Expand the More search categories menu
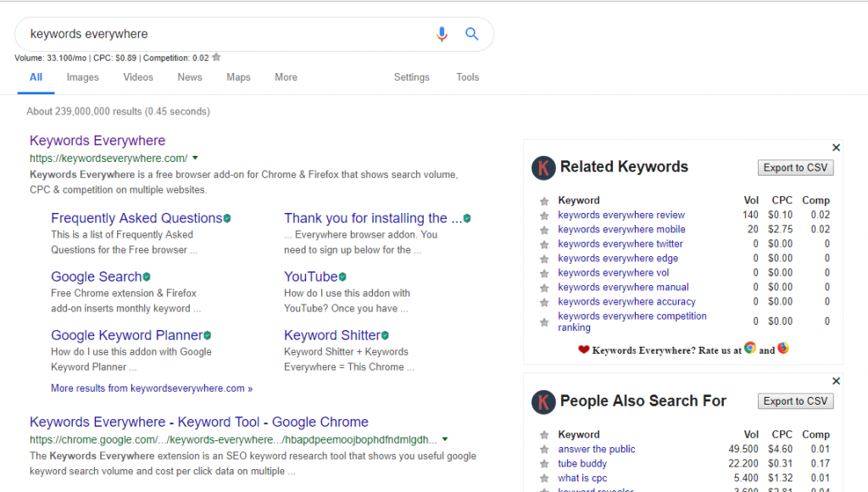This screenshot has height=492, width=868. click(x=286, y=77)
